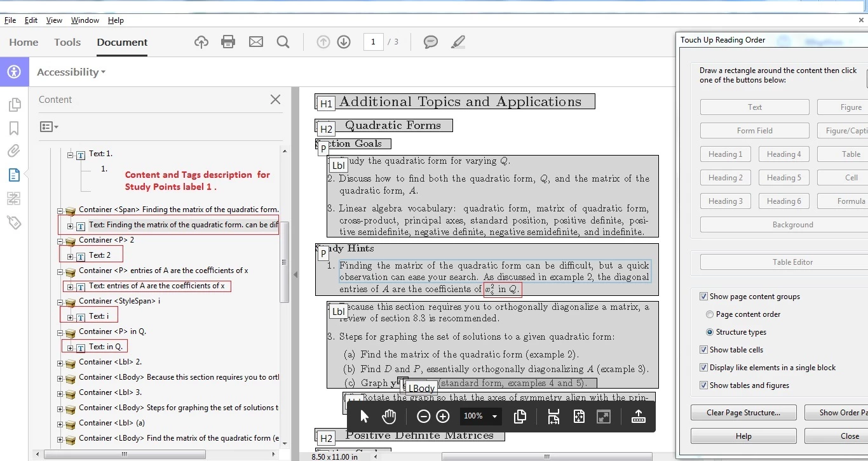Open the File menu
Screen dimensions: 868x461
pyautogui.click(x=10, y=20)
